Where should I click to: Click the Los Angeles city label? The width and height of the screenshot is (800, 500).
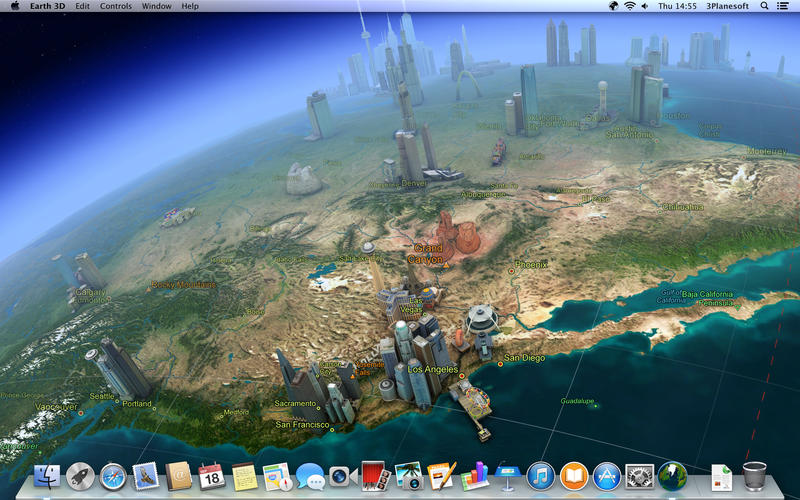pos(433,370)
